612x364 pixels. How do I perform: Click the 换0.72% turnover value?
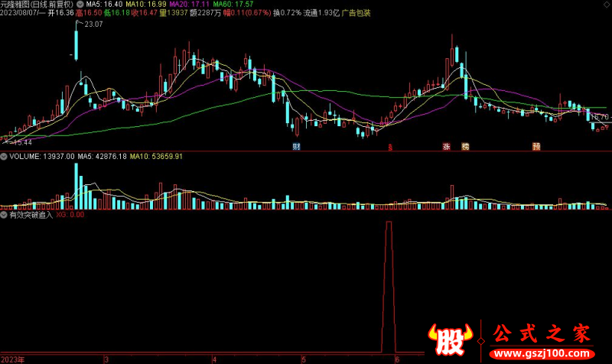[288, 13]
